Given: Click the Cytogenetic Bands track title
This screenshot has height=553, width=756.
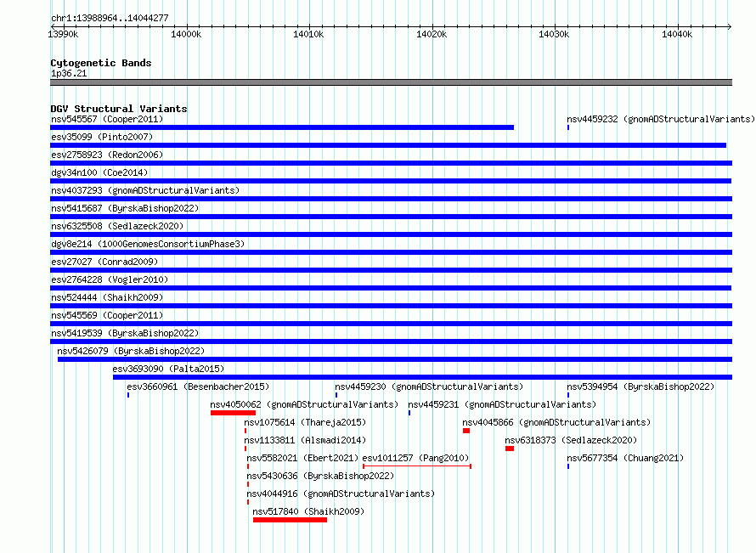Looking at the screenshot, I should tap(101, 63).
